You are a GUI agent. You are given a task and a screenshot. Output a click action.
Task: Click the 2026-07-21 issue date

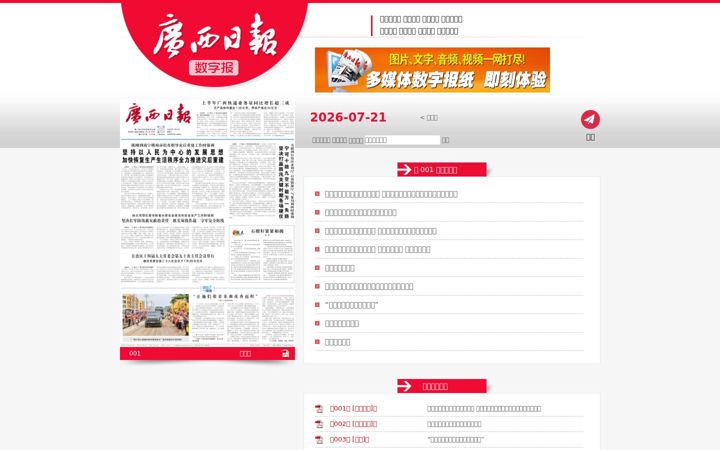point(348,117)
